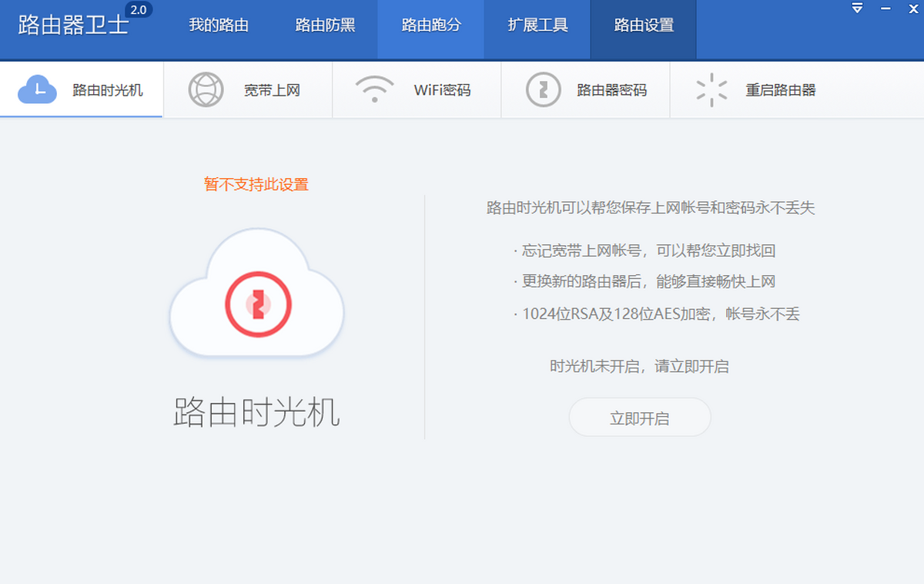Select the WiFi密码 label
The width and height of the screenshot is (924, 584).
click(x=442, y=90)
